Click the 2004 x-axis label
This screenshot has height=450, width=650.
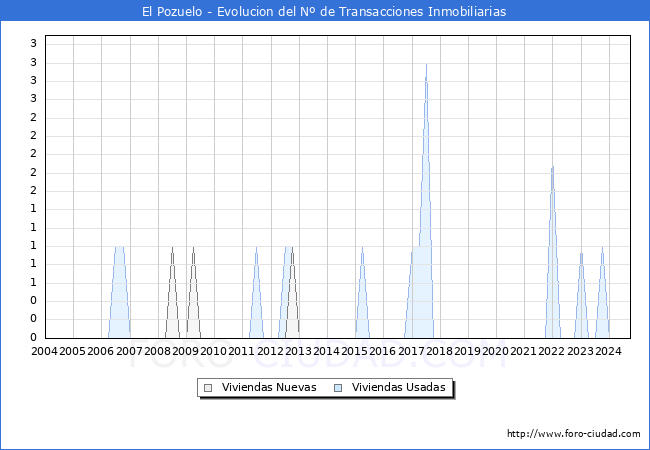[45, 351]
